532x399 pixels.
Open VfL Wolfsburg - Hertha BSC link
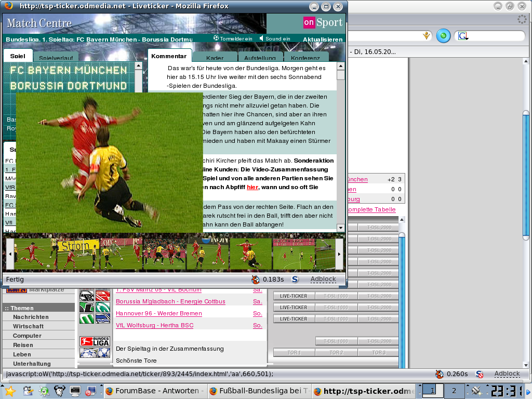click(155, 325)
